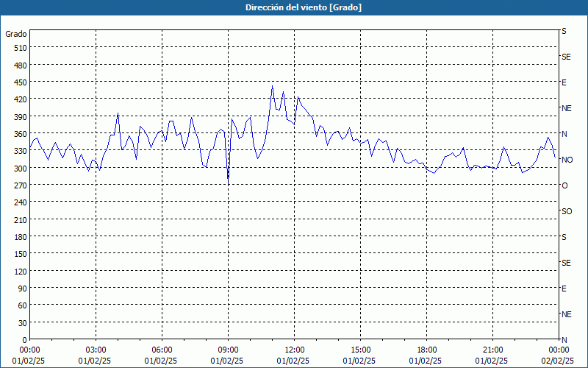Choose the 210 value on the left axis
588x368 pixels.
coord(21,220)
